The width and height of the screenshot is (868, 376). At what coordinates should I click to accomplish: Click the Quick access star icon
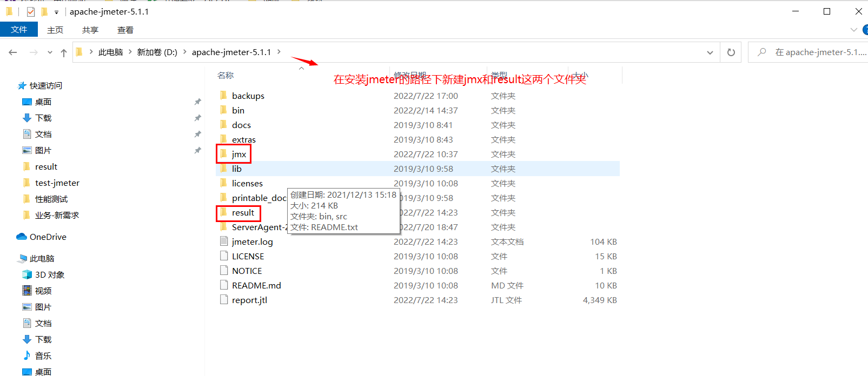click(22, 85)
